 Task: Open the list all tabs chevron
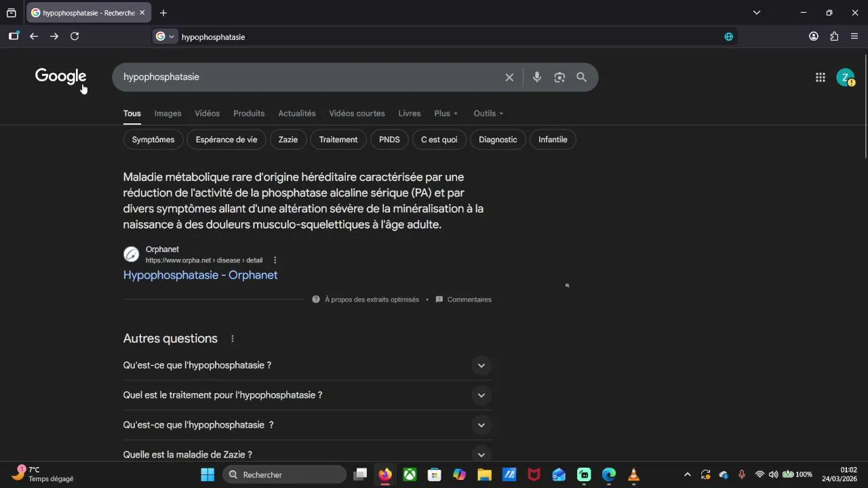[x=757, y=13]
